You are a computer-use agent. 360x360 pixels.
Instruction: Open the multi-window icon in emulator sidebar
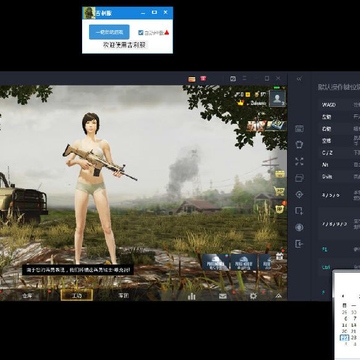(299, 178)
